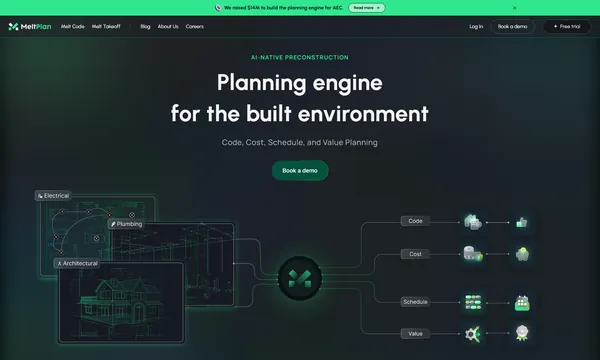
Task: Click the announcement icon in the banner
Action: (218, 8)
